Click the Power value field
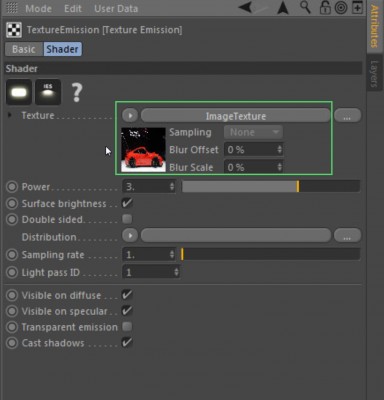The width and height of the screenshot is (384, 400). [146, 187]
